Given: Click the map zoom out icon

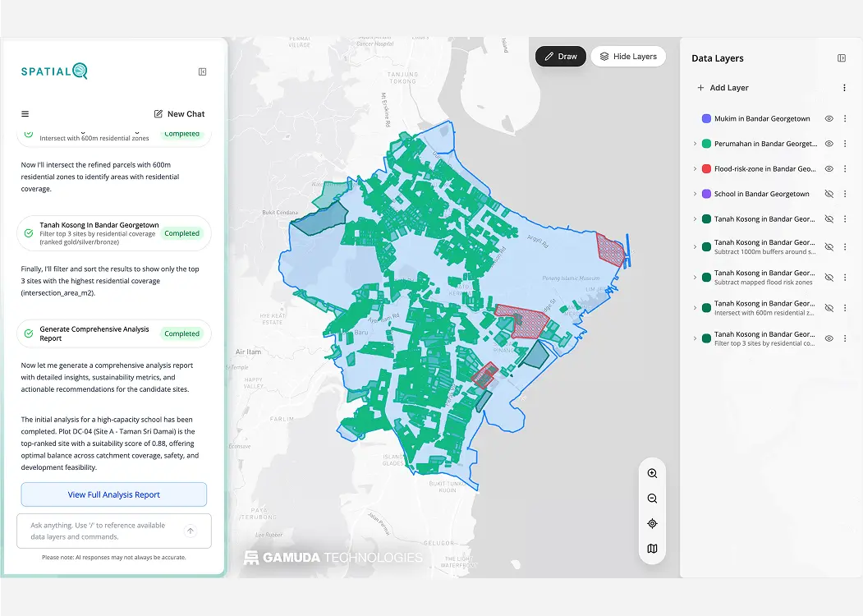Looking at the screenshot, I should (652, 499).
